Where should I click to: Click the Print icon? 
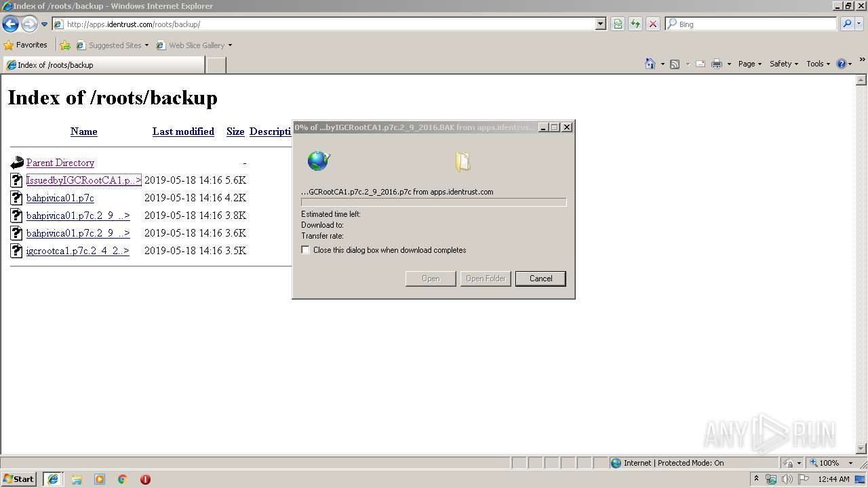coord(717,64)
